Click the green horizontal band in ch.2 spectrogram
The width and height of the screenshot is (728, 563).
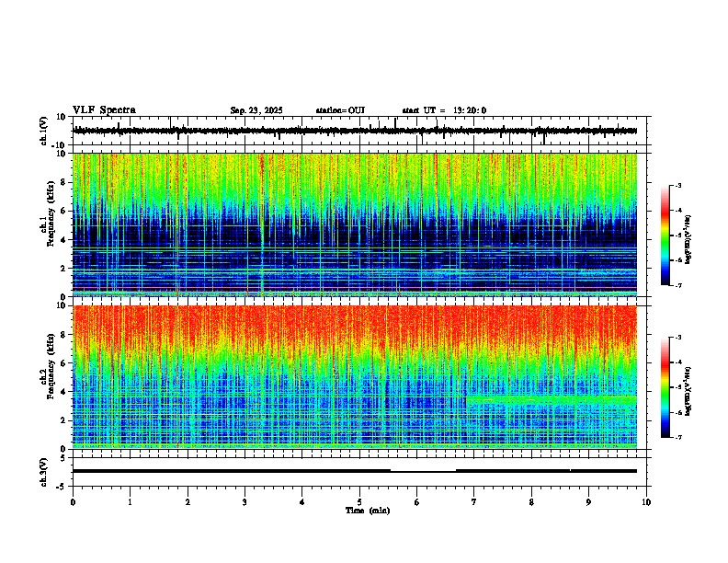[552, 399]
